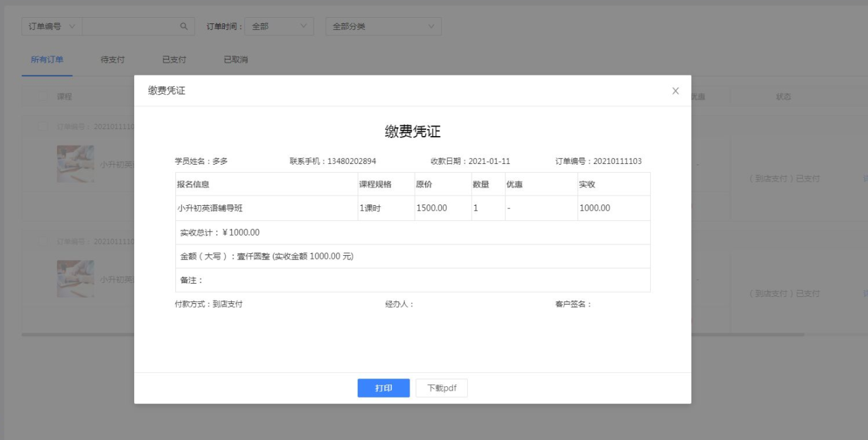868x440 pixels.
Task: Switch to the 已支付 tab
Action: pos(174,60)
